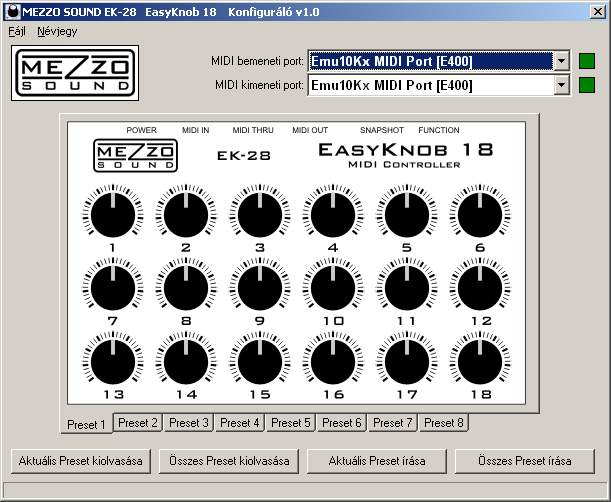Pick knob 11 on the controller
Screen dimensions: 611x502
[406, 288]
